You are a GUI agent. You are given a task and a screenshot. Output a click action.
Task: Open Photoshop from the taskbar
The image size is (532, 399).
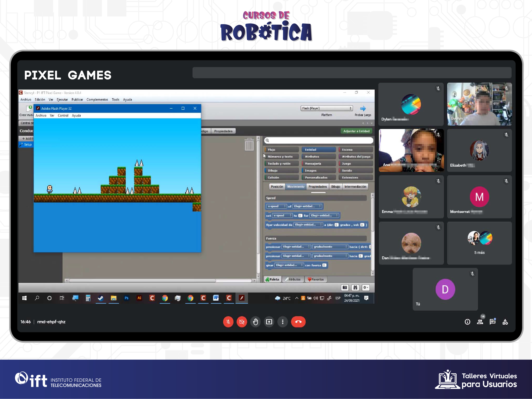coord(127,298)
